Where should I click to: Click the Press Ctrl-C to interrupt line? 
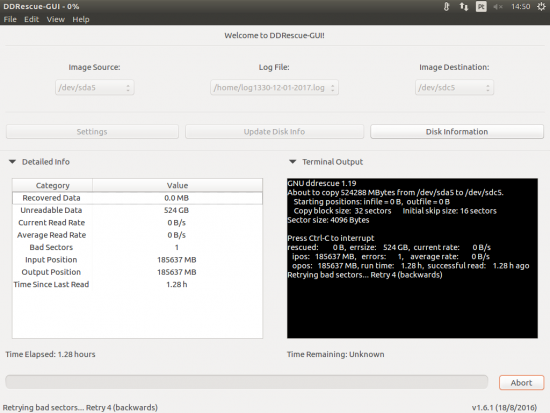(x=331, y=238)
